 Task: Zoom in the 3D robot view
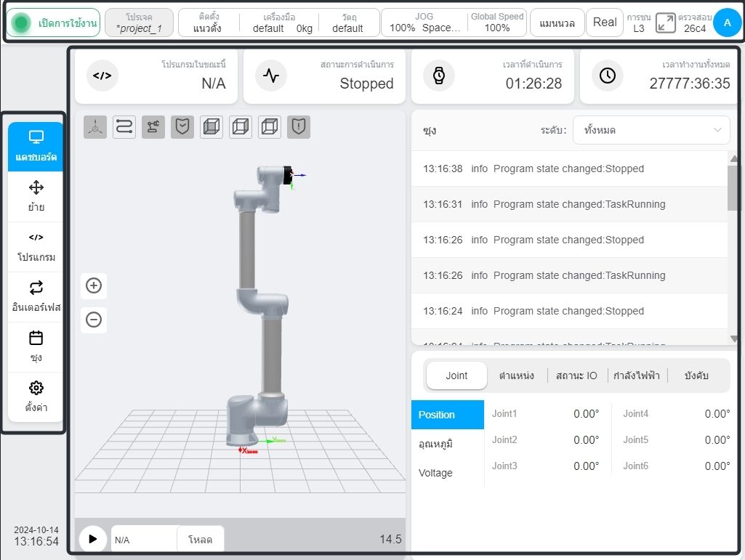click(94, 285)
